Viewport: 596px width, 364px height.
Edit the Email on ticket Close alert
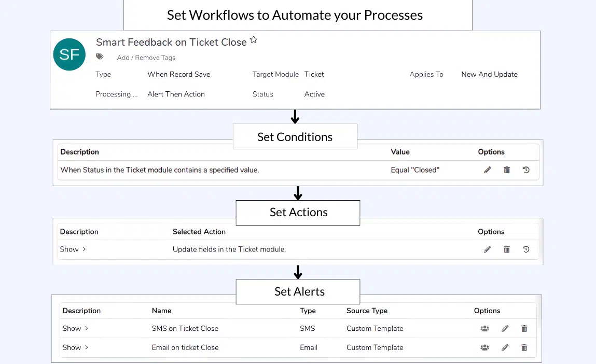pyautogui.click(x=505, y=347)
